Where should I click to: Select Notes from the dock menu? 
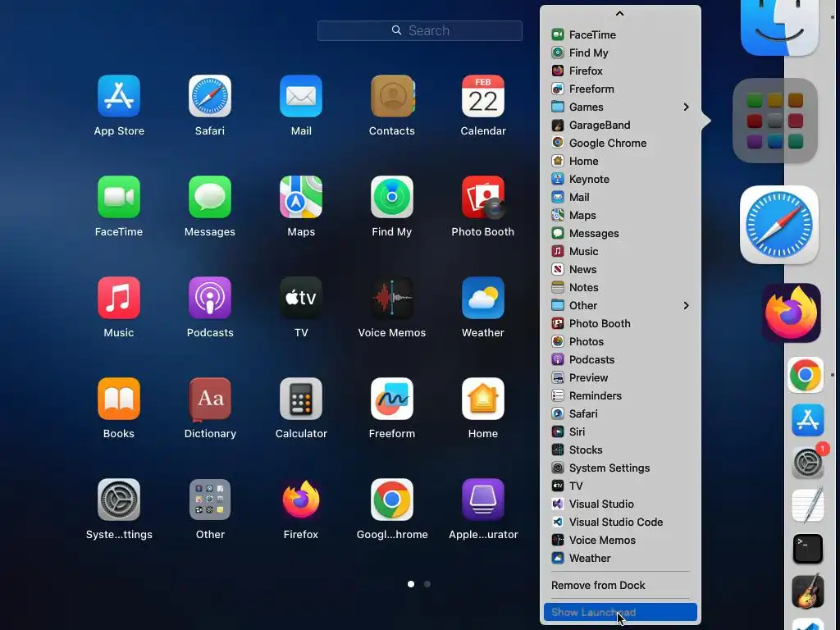pyautogui.click(x=620, y=288)
